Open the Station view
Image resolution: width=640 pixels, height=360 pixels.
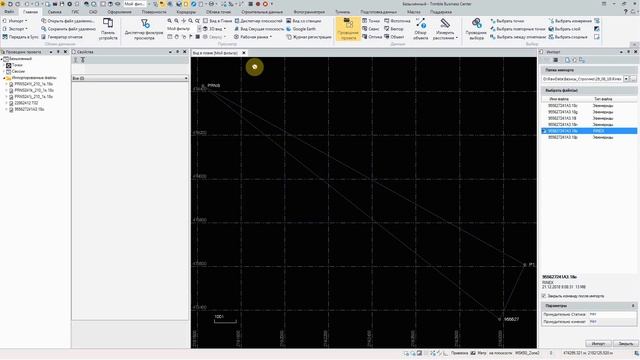coord(303,21)
